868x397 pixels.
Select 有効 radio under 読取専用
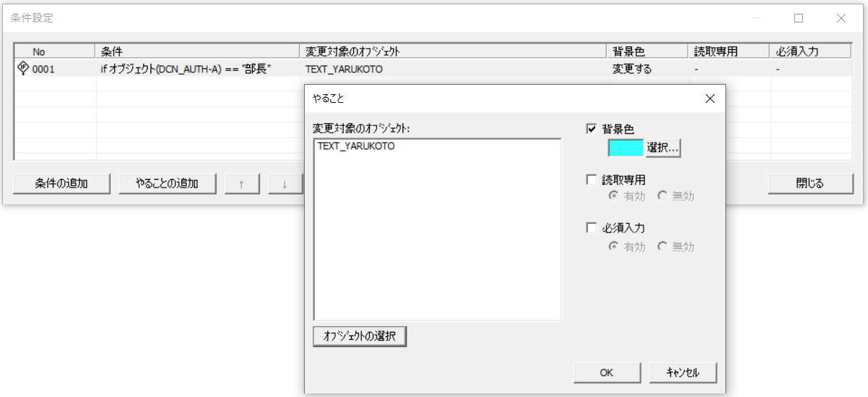613,196
